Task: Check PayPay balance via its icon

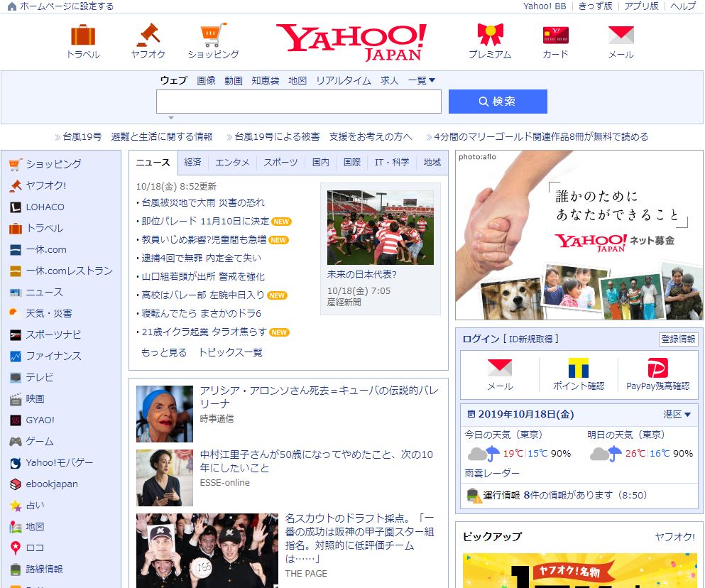Action: (x=659, y=369)
